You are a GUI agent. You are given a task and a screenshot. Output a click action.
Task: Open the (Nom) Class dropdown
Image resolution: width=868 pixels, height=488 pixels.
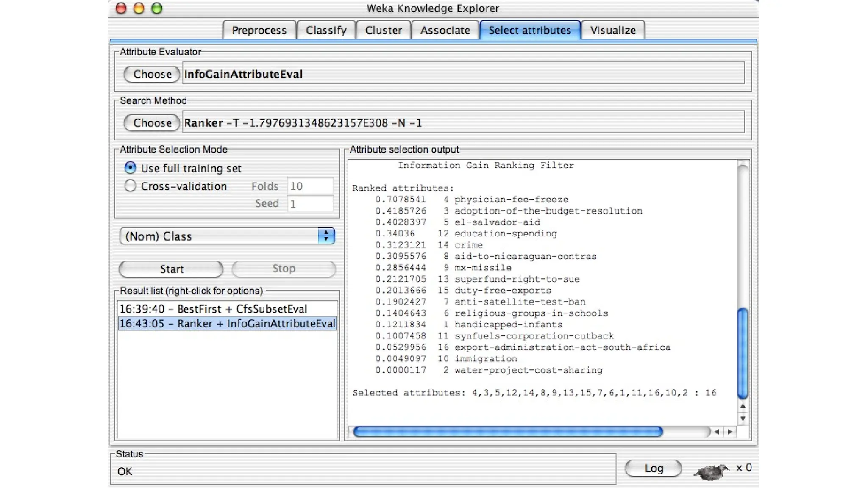(227, 236)
